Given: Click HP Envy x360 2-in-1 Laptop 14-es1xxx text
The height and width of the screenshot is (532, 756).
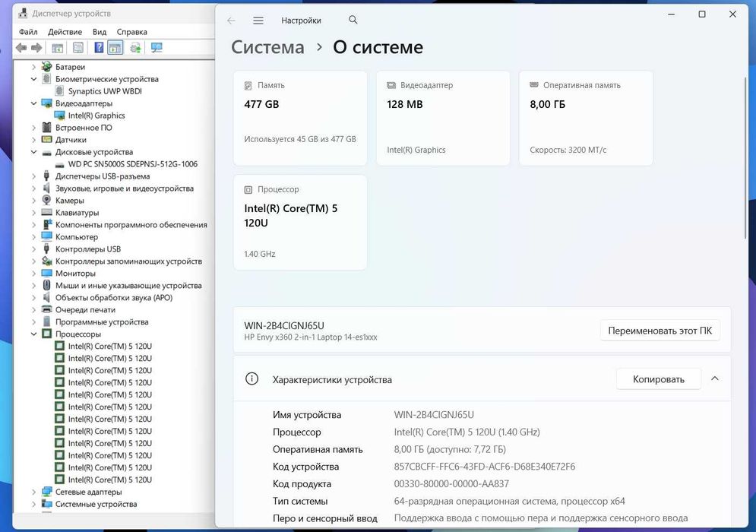Looking at the screenshot, I should point(311,337).
